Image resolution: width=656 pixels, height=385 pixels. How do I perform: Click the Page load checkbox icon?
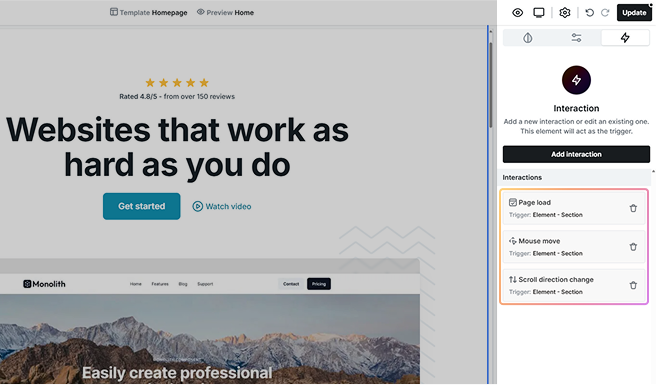click(x=512, y=203)
